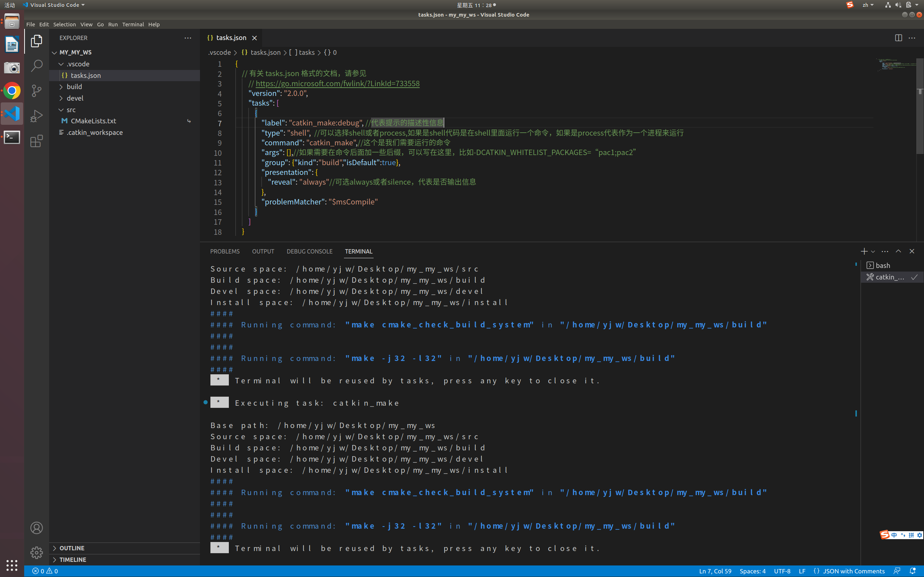Screen dimensions: 924x577
Task: Open the Terminal menu
Action: [x=133, y=25]
